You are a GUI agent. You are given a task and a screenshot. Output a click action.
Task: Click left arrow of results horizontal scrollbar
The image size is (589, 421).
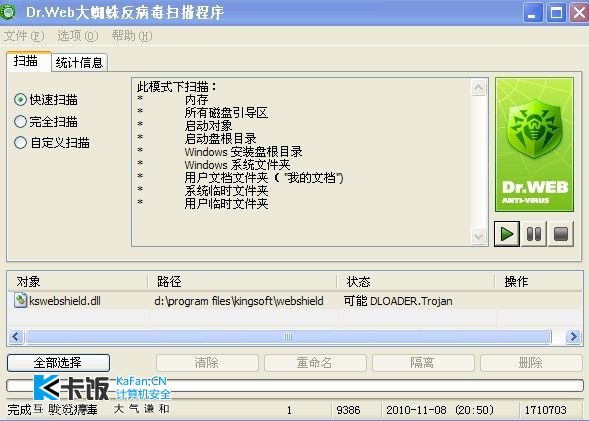click(15, 336)
